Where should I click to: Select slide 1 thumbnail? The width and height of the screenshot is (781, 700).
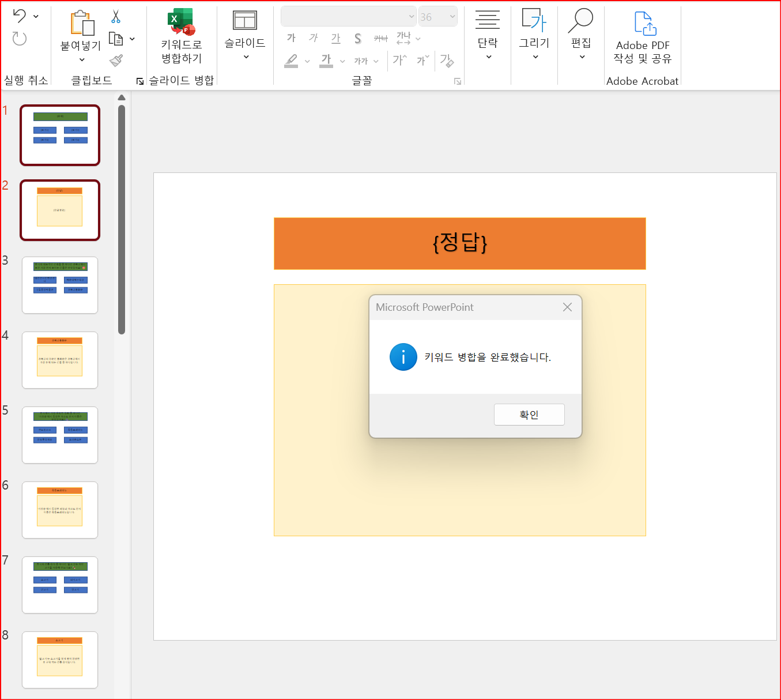pos(60,135)
